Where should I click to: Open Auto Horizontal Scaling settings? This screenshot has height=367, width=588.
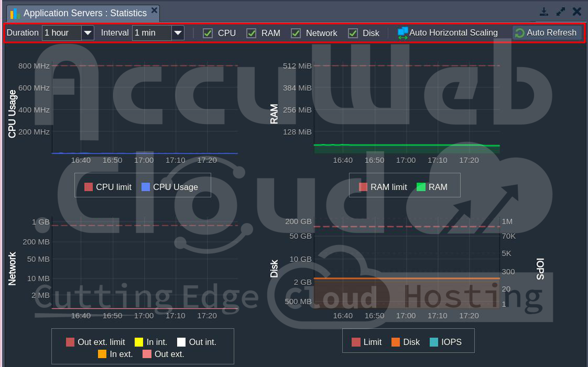[453, 33]
